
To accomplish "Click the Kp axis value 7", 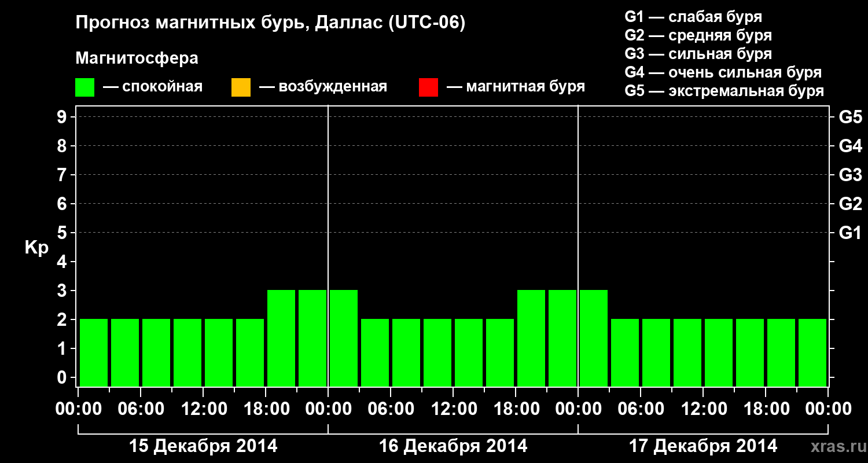I will (63, 175).
